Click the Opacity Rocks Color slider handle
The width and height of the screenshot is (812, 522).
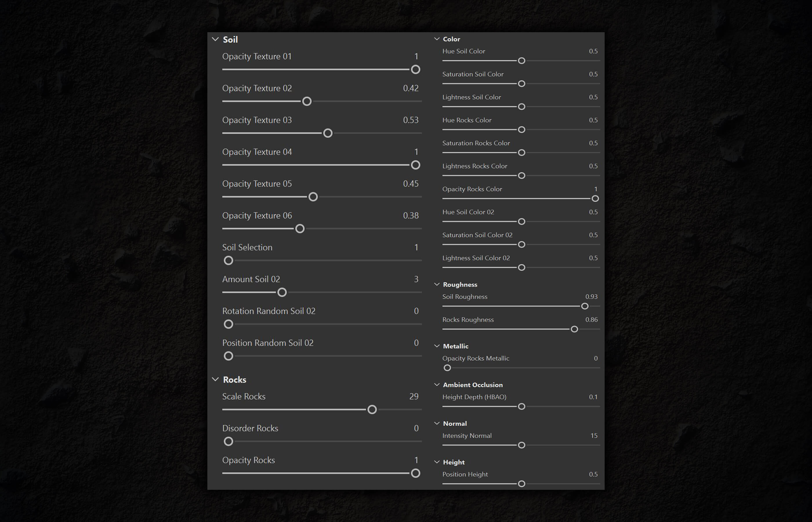coord(595,199)
